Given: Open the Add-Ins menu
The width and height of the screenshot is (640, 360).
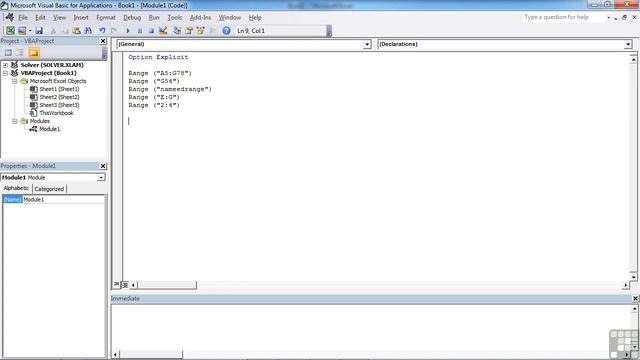Looking at the screenshot, I should pyautogui.click(x=200, y=18).
